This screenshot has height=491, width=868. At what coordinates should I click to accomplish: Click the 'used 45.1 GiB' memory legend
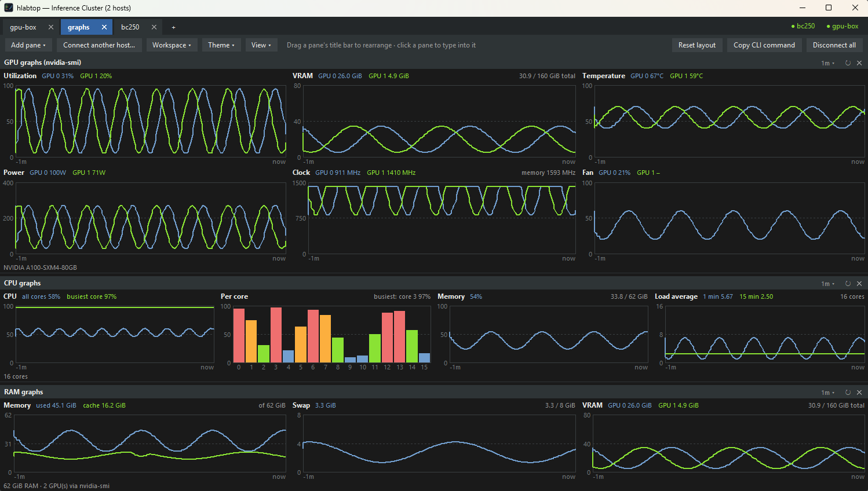[x=56, y=405]
